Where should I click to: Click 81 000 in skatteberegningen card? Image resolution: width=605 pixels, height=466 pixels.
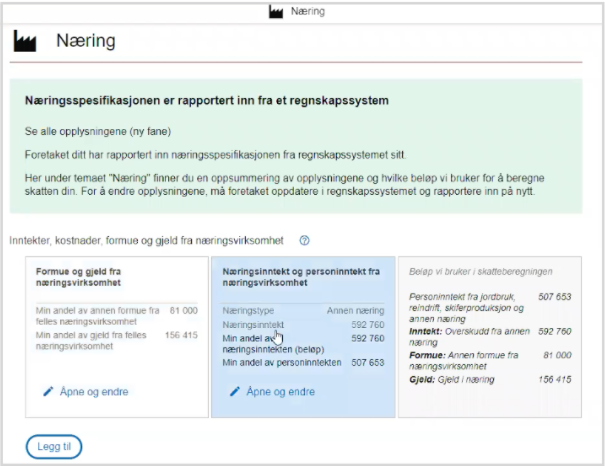tap(558, 355)
